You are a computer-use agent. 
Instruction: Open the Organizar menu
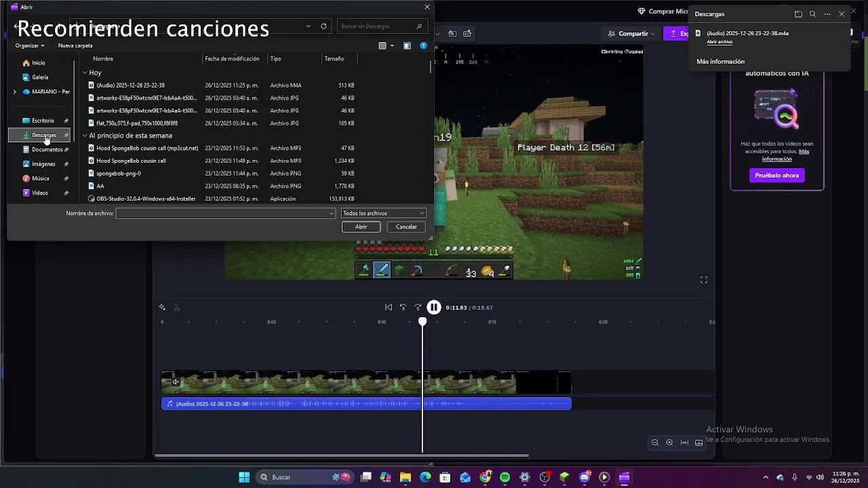pos(30,45)
